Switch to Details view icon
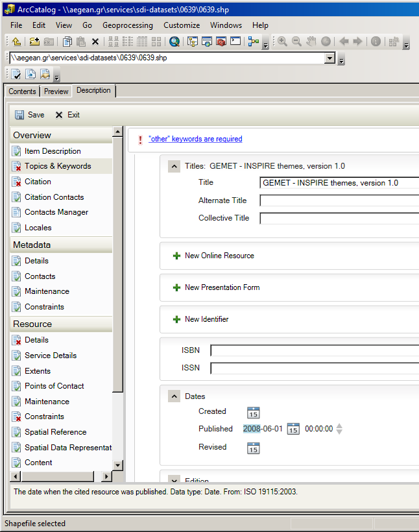The height and width of the screenshot is (532, 419). (142, 42)
